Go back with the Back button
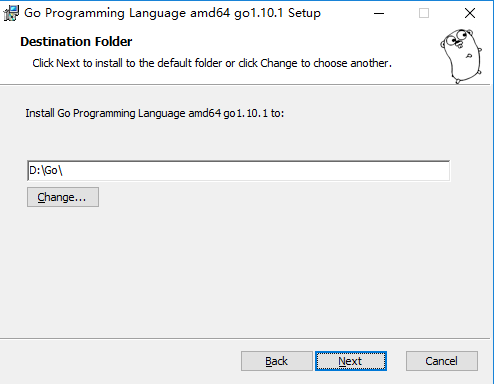494x384 pixels. click(277, 361)
